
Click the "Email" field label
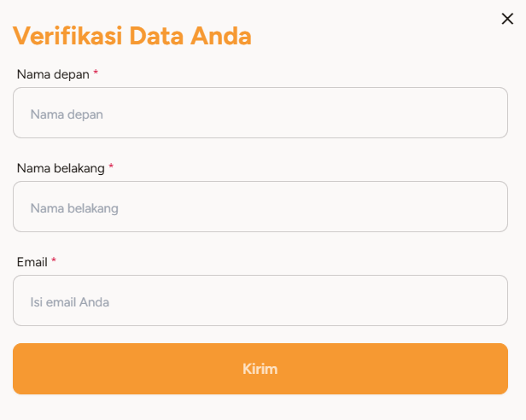click(x=32, y=262)
